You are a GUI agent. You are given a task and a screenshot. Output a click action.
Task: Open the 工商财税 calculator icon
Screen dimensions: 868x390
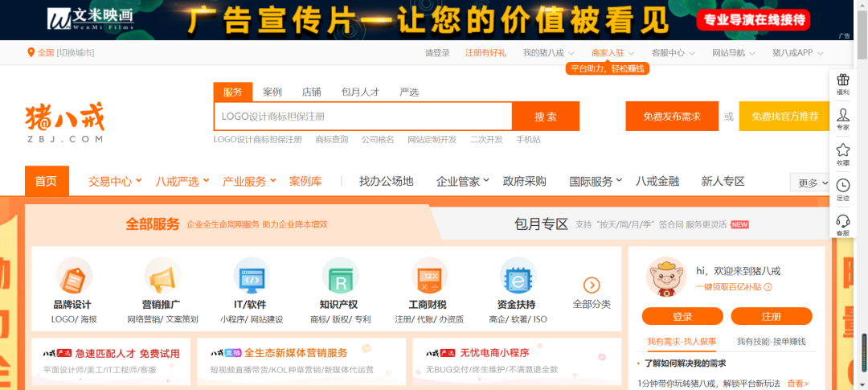point(429,275)
